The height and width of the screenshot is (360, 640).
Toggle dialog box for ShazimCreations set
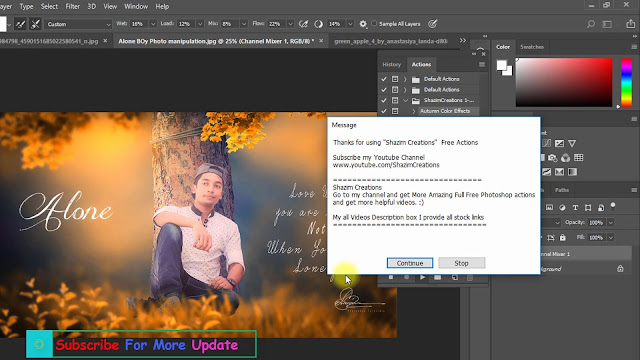point(395,100)
